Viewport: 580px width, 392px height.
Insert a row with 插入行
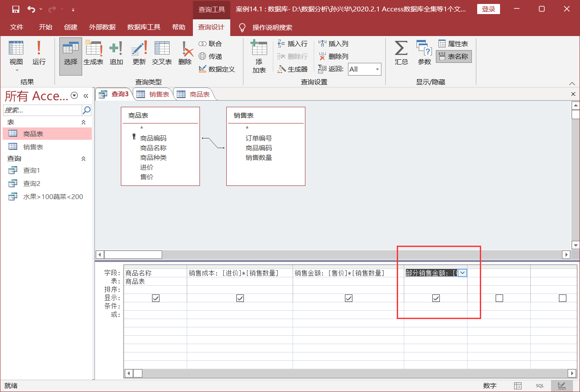click(x=293, y=44)
